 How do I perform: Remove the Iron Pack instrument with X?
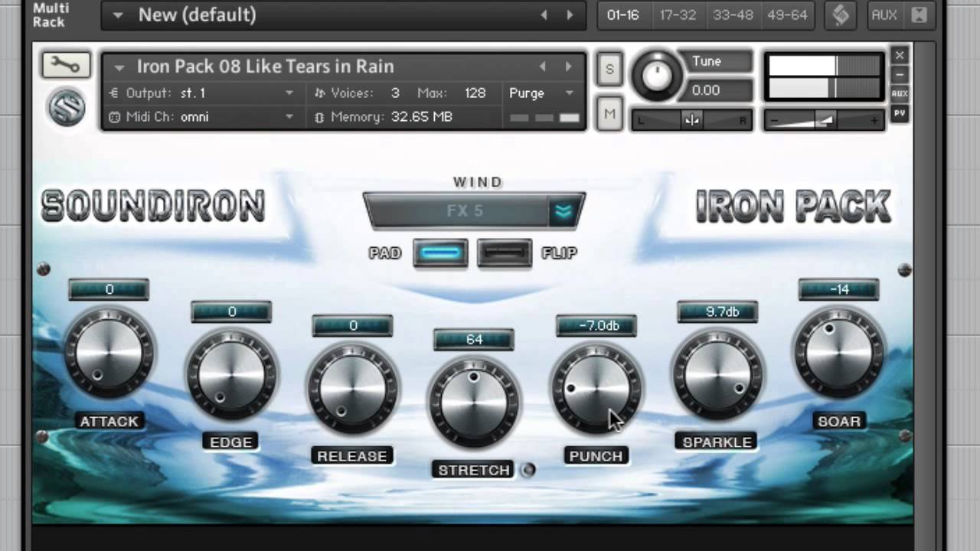coord(900,55)
